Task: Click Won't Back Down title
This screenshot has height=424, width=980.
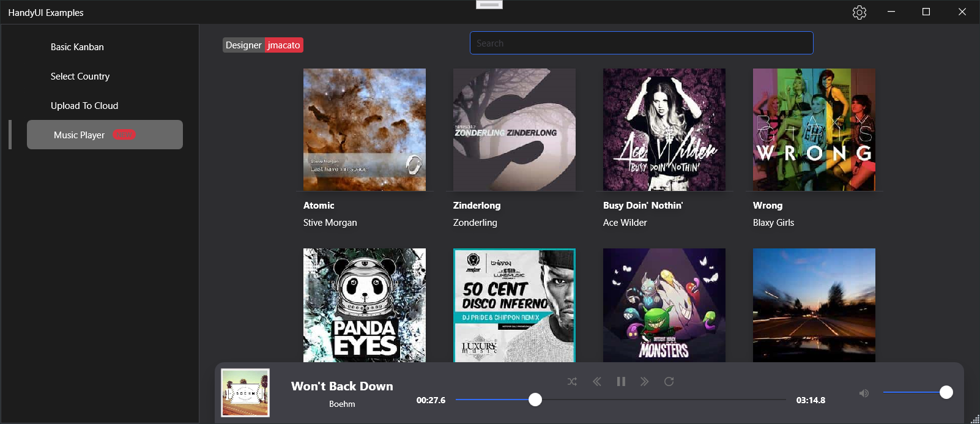Action: (x=342, y=386)
